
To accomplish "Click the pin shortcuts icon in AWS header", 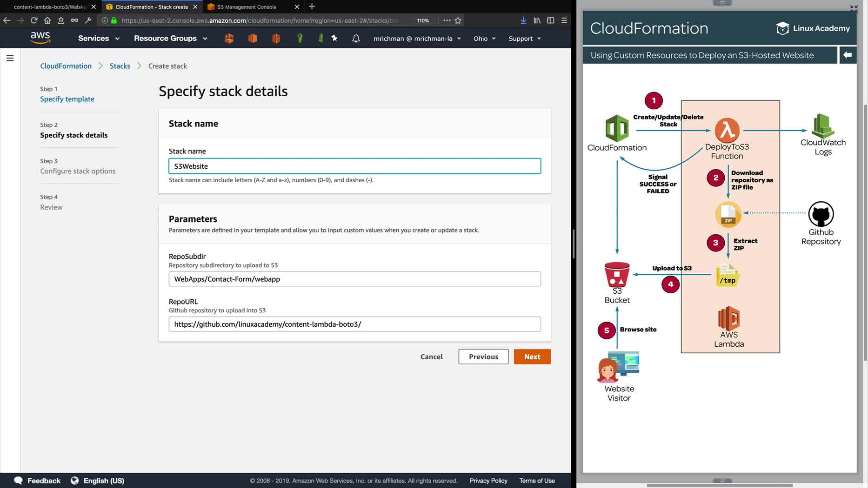I will click(334, 38).
